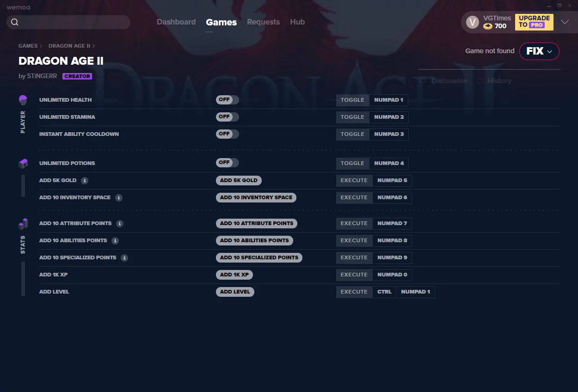This screenshot has height=392, width=578.
Task: Change the NUMPAD 8 hotkey binding
Action: 392,241
